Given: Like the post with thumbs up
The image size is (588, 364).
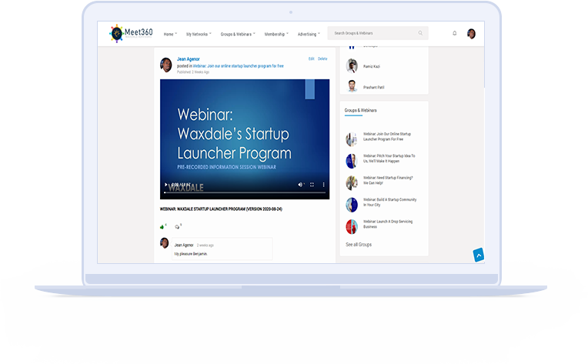Looking at the screenshot, I should (162, 226).
